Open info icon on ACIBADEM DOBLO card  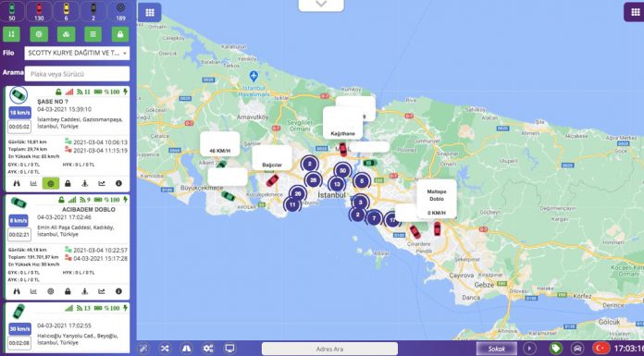pos(118,291)
